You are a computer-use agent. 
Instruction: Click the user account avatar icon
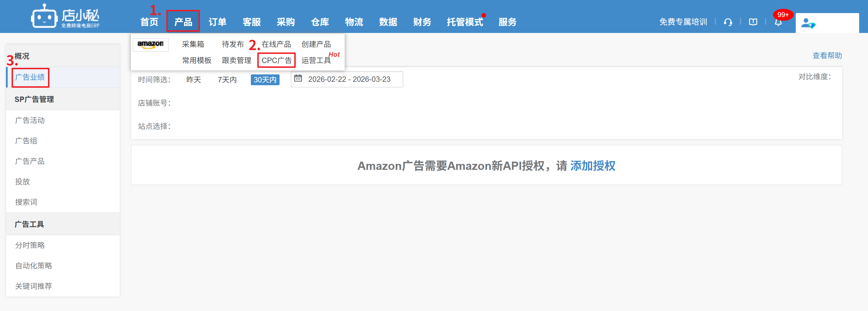pos(808,23)
